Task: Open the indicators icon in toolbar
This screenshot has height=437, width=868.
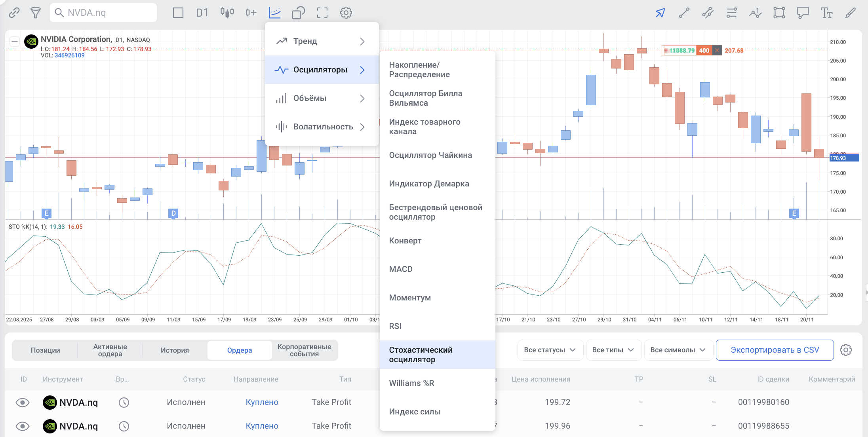Action: (x=274, y=13)
